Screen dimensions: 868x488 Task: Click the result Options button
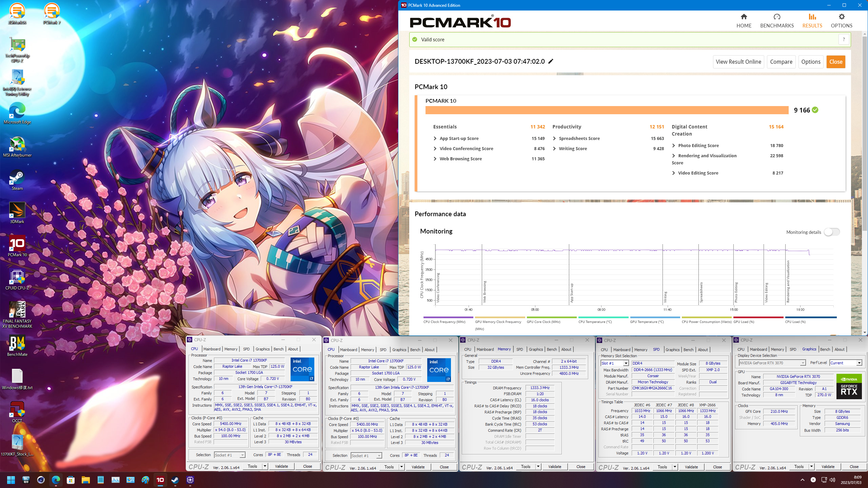click(811, 62)
